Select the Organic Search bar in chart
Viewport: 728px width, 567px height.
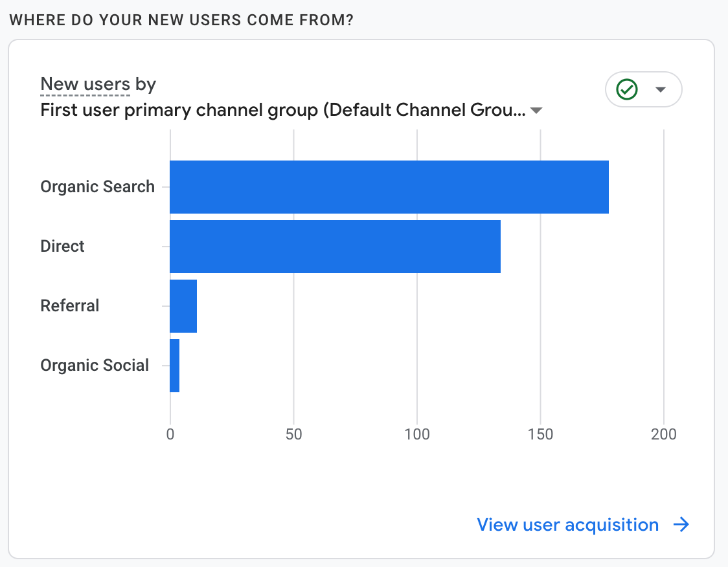(389, 187)
